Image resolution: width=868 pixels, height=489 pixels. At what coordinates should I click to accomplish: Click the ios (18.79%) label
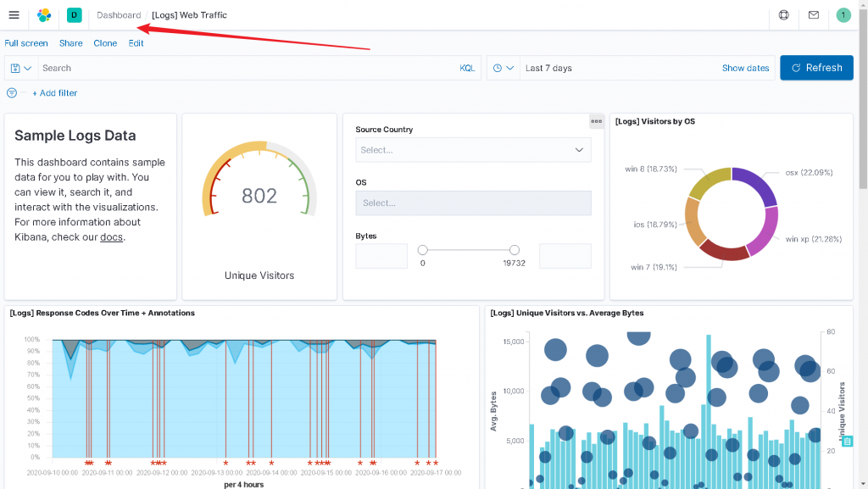coord(655,225)
